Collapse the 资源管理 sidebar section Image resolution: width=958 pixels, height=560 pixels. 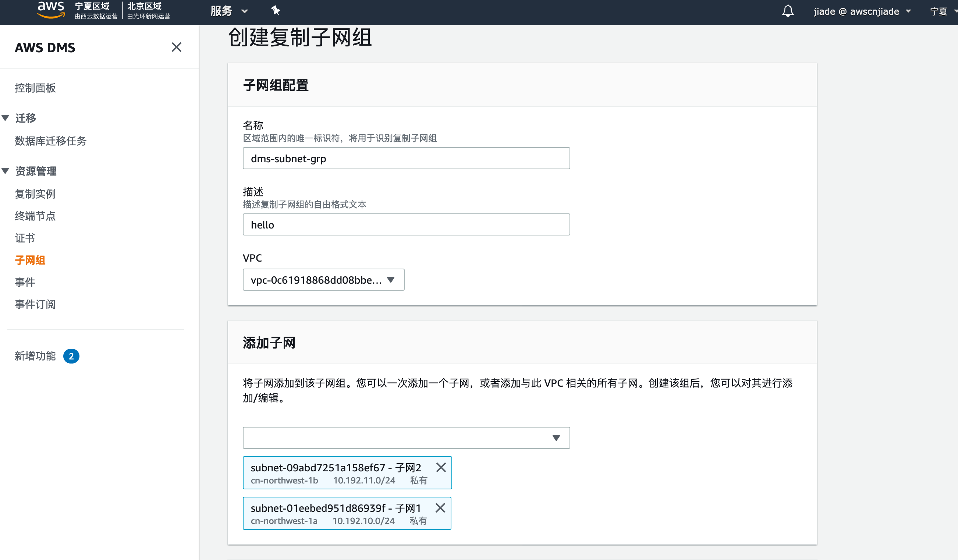[5, 170]
